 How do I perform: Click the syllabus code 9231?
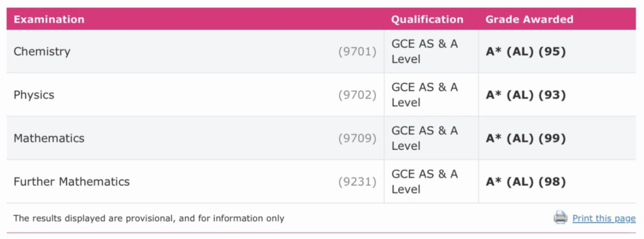pos(357,182)
